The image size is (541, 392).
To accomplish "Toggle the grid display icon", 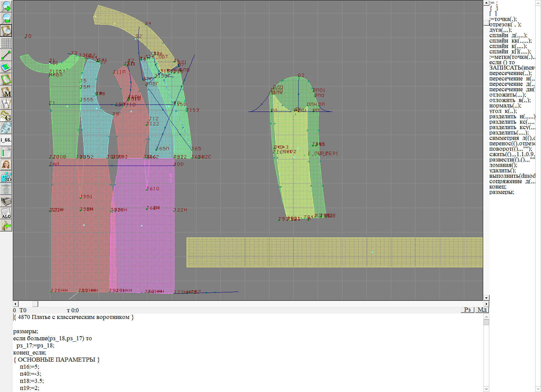I will tap(6, 43).
